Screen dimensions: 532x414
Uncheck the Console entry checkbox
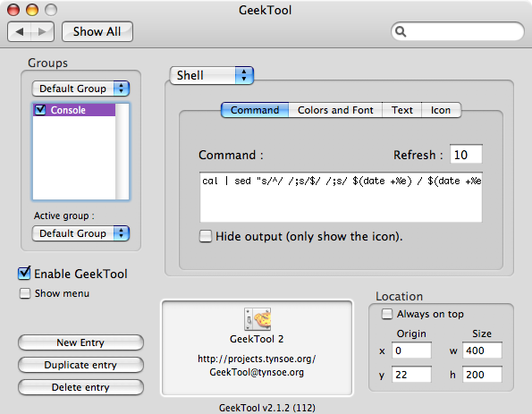[x=40, y=110]
